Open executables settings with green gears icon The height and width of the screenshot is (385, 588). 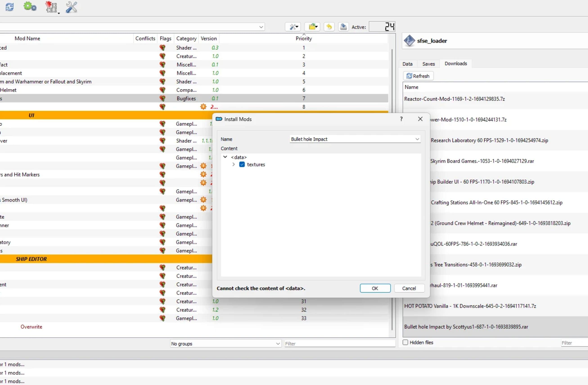[30, 7]
